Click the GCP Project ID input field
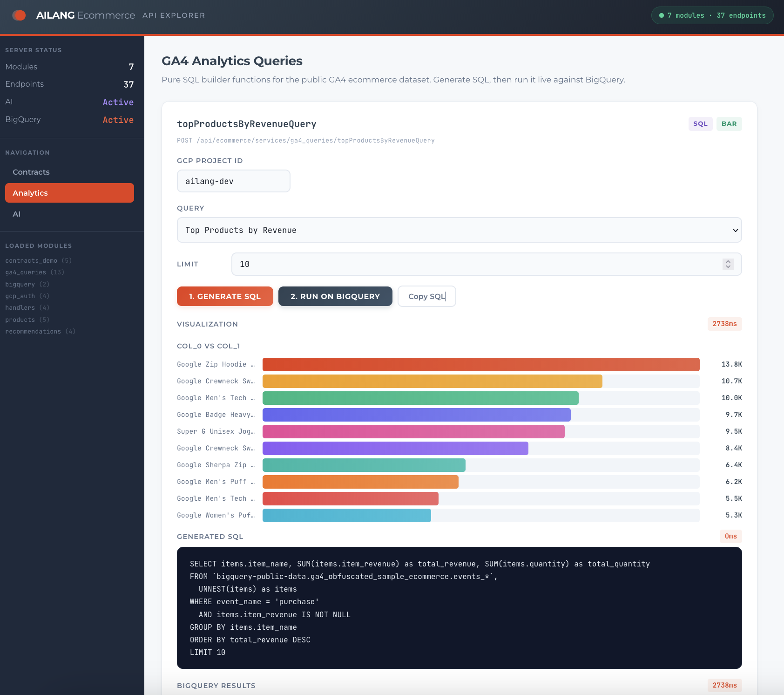 pyautogui.click(x=233, y=181)
